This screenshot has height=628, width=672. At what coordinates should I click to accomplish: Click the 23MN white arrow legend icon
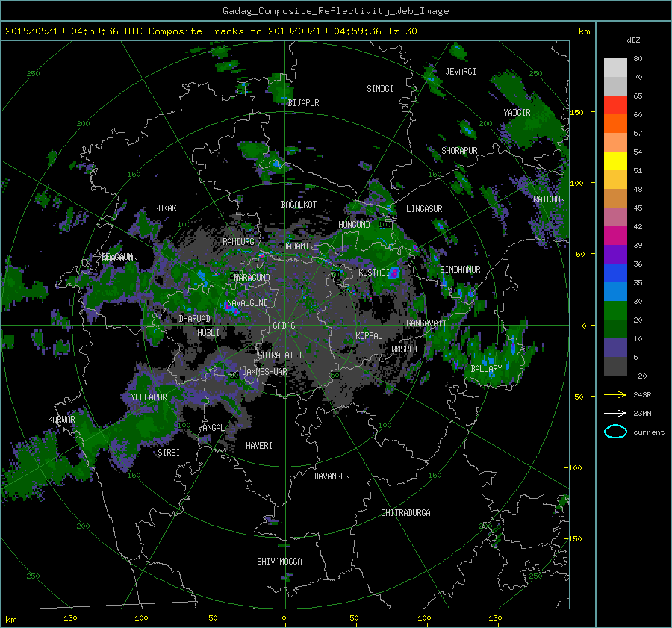point(615,413)
